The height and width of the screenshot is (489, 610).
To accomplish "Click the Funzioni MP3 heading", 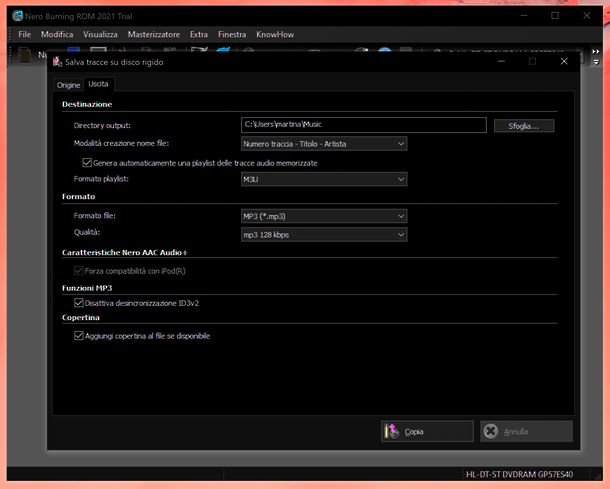I will click(x=87, y=288).
